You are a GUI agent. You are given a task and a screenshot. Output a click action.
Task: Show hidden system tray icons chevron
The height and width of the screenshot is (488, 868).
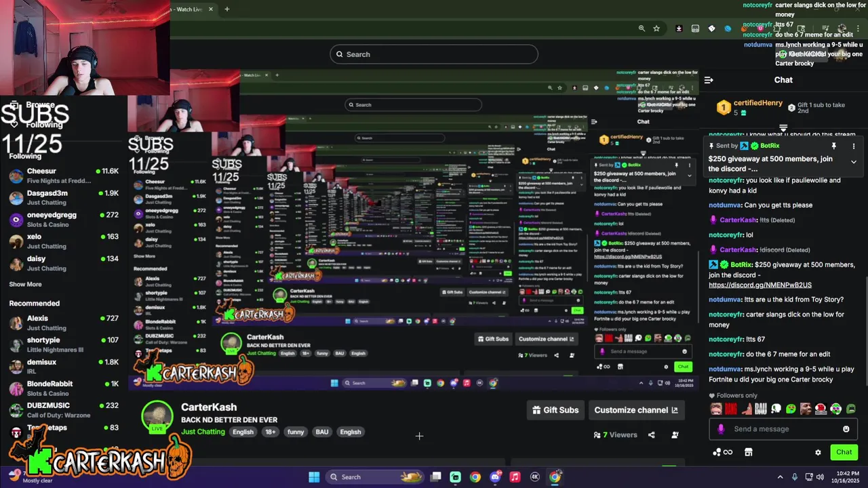coord(780,477)
